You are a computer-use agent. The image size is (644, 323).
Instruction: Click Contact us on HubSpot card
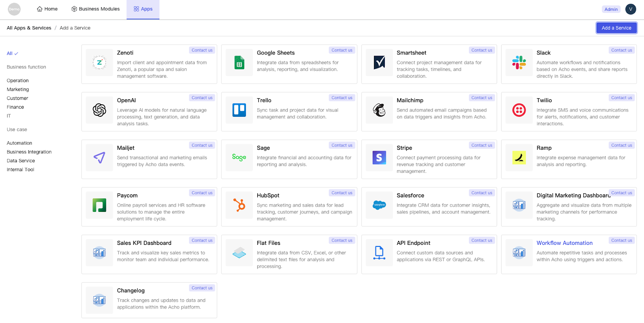[342, 193]
